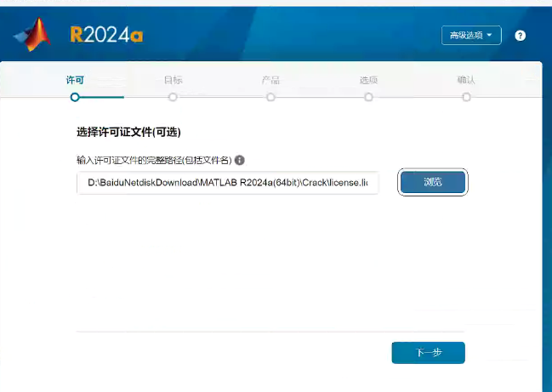This screenshot has height=392, width=552.
Task: Click the 确认 step circle indicator
Action: click(x=466, y=97)
